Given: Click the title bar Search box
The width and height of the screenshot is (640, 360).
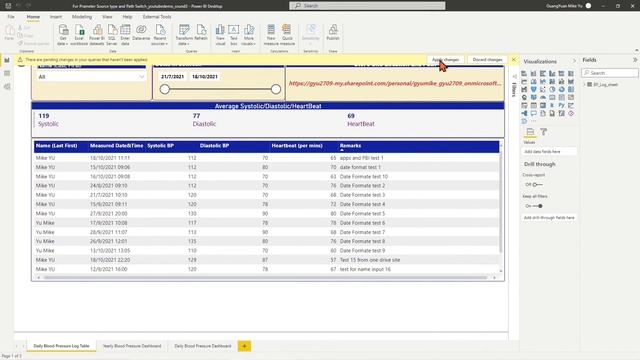Looking at the screenshot, I should pyautogui.click(x=367, y=6).
